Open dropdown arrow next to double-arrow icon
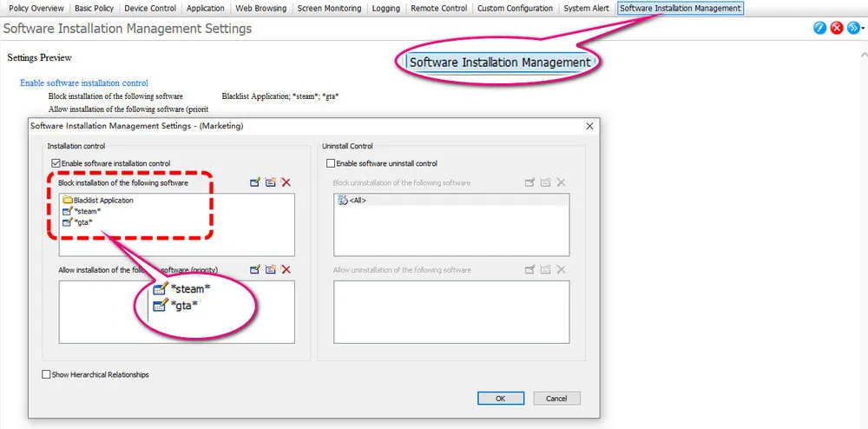The height and width of the screenshot is (429, 868). [863, 29]
